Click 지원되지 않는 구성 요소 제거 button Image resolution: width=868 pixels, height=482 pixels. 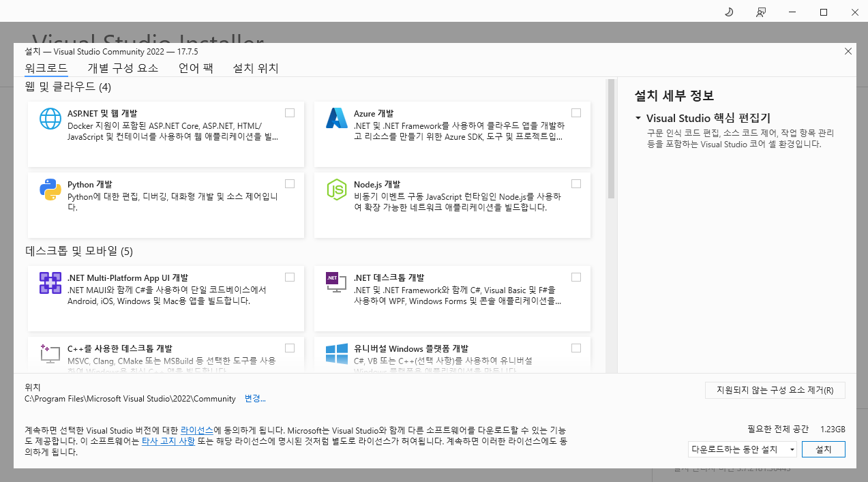[775, 391]
